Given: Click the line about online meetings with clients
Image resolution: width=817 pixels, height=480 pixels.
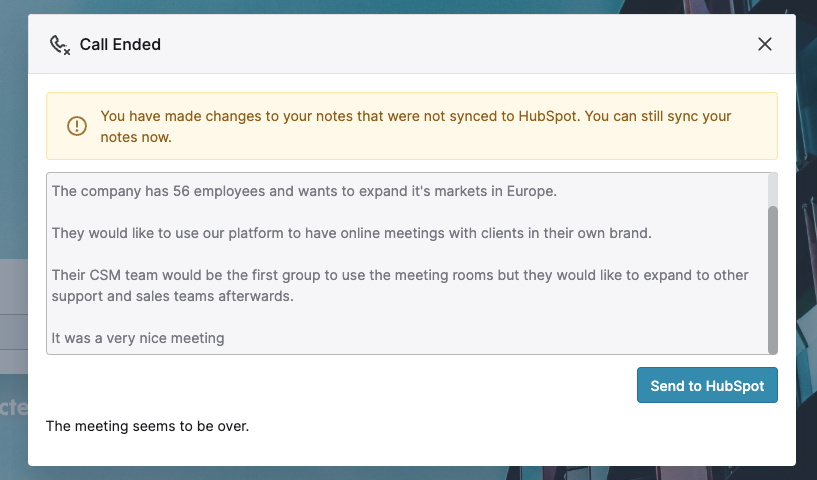Looking at the screenshot, I should pyautogui.click(x=352, y=233).
